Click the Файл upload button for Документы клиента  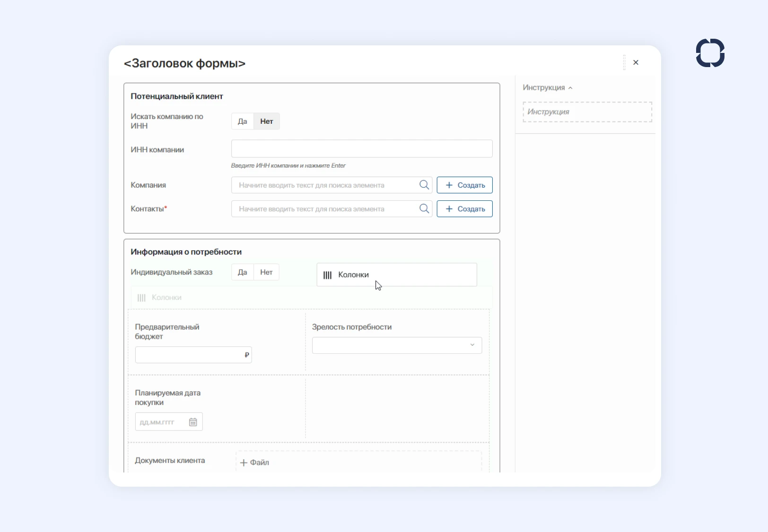coord(255,463)
